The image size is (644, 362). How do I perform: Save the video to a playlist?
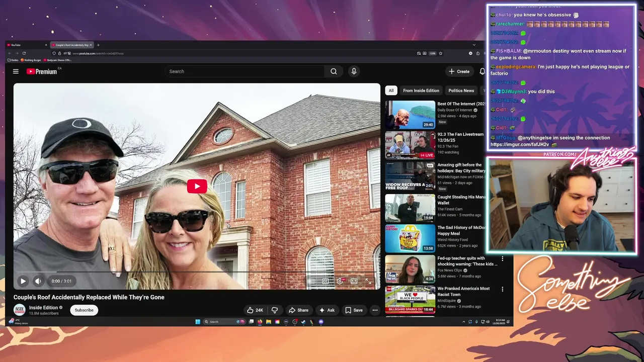tap(354, 310)
